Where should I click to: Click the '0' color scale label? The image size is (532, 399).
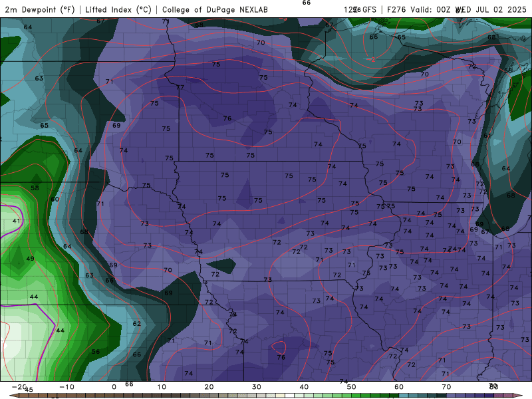[x=114, y=387]
